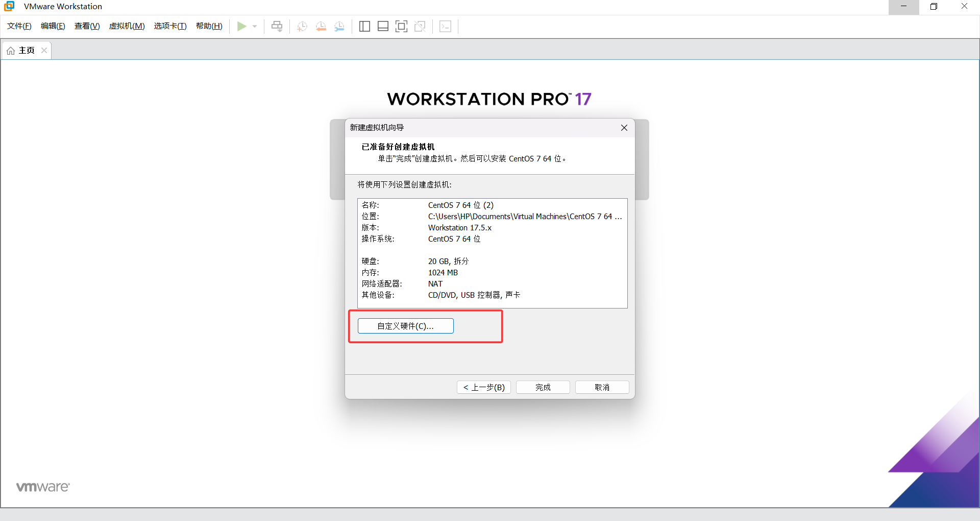Click the 完成 finish button
The width and height of the screenshot is (980, 521).
coord(543,387)
